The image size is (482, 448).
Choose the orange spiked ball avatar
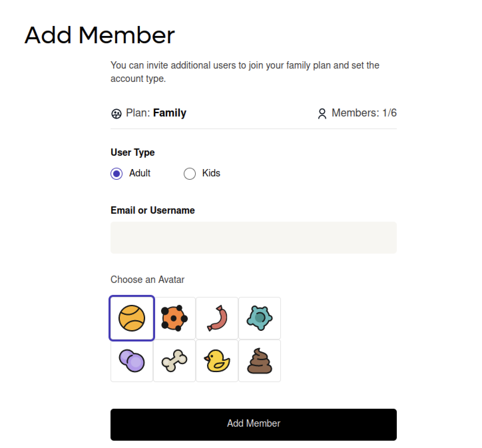(174, 318)
